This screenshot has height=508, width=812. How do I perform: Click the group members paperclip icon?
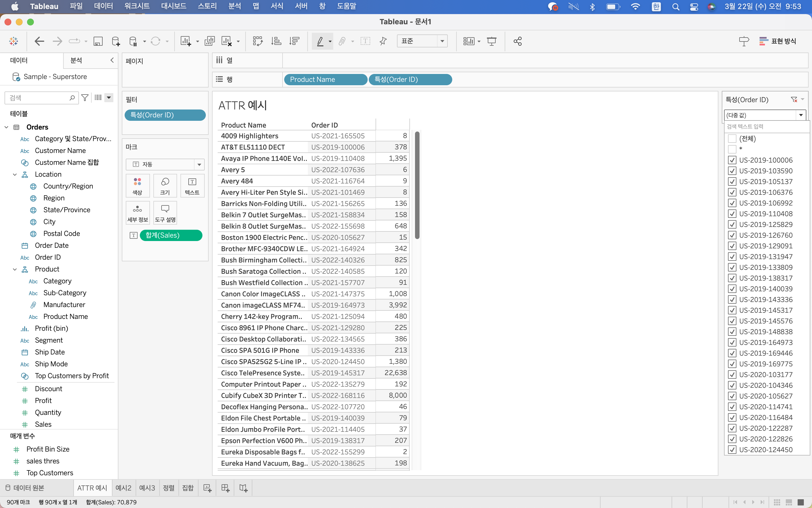click(342, 41)
